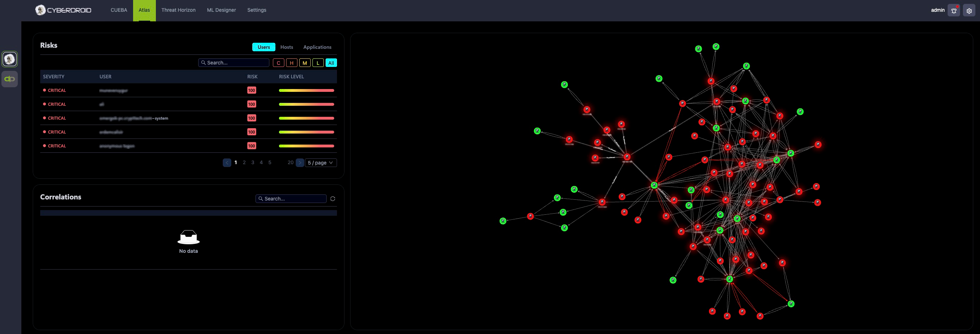
Task: Click the admin username
Action: click(x=937, y=10)
